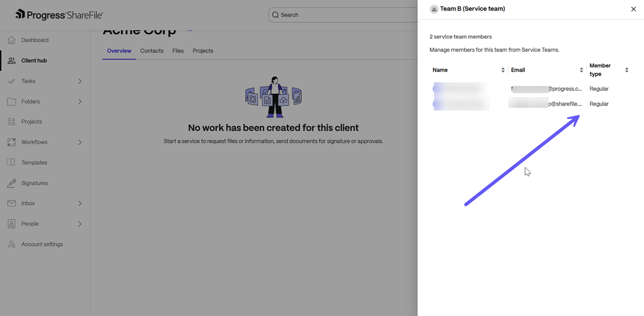Expand the Tasks submenu chevron
The width and height of the screenshot is (644, 316).
80,81
